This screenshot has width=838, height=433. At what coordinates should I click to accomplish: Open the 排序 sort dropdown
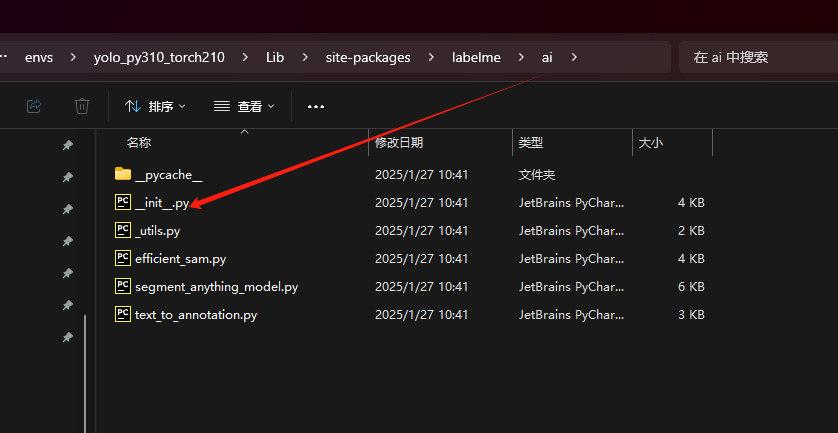pyautogui.click(x=155, y=106)
